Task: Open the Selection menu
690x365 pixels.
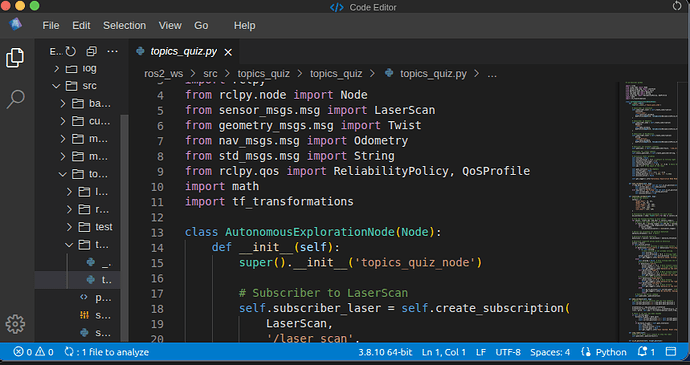Action: click(124, 26)
